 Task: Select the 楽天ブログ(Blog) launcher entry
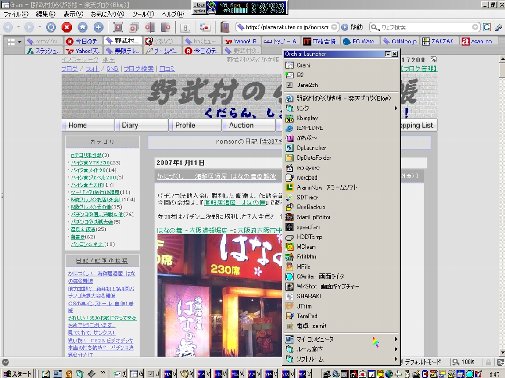pyautogui.click(x=342, y=98)
